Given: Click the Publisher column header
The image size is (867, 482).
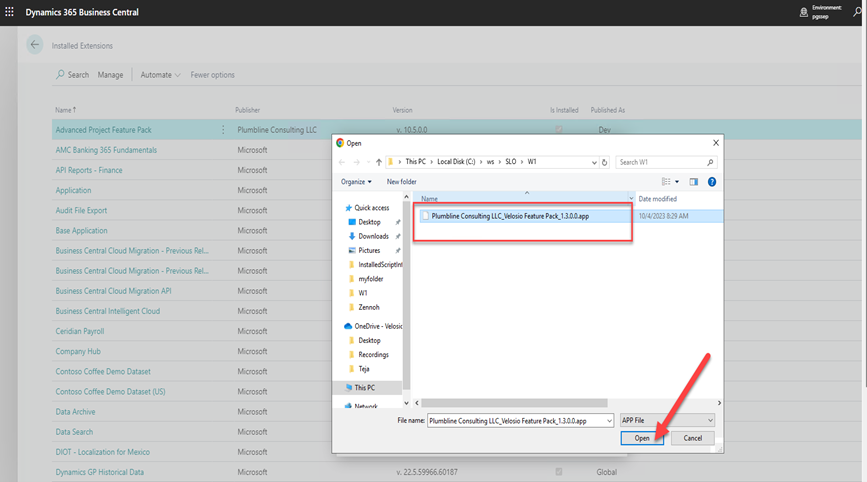Looking at the screenshot, I should [248, 110].
